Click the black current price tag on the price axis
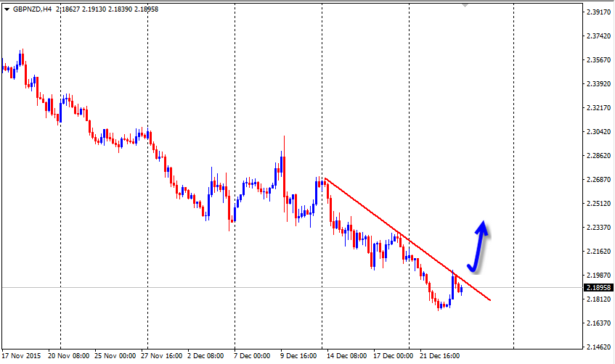 (x=599, y=288)
